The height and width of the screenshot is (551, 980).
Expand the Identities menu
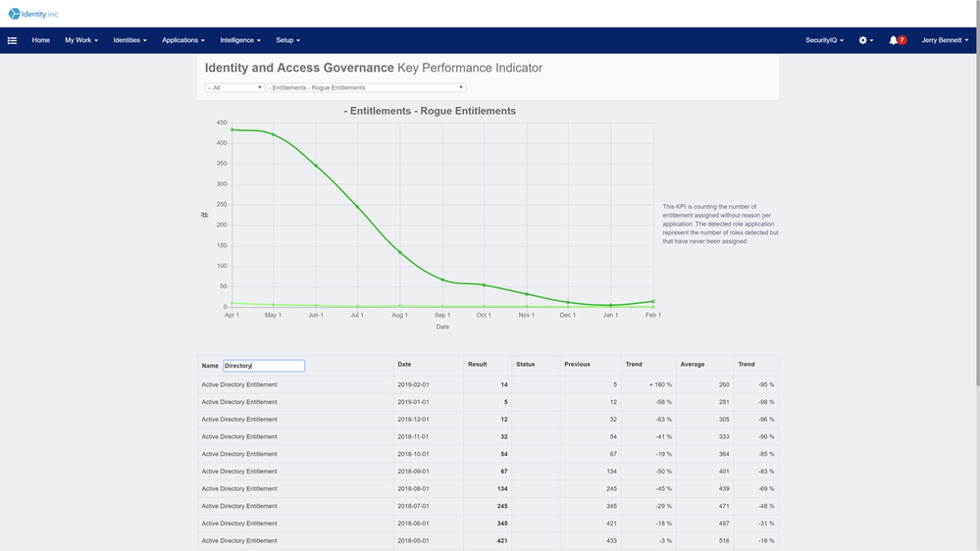coord(129,41)
